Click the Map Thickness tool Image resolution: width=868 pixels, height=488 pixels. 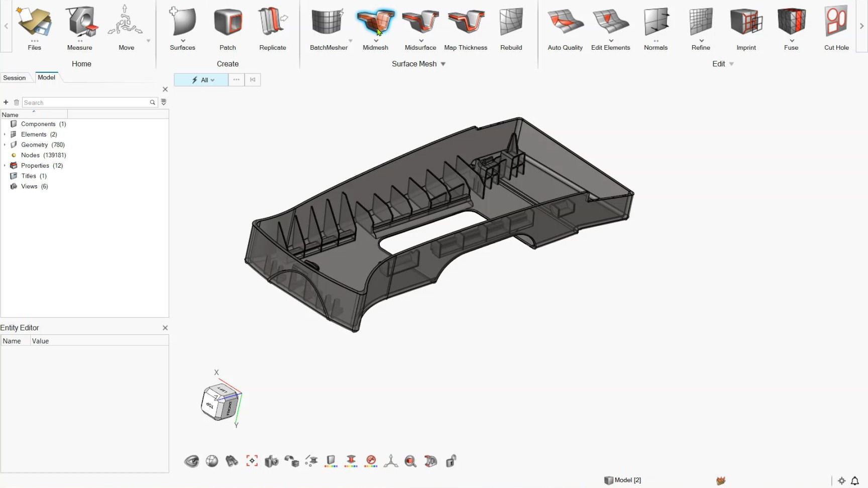coord(466,28)
